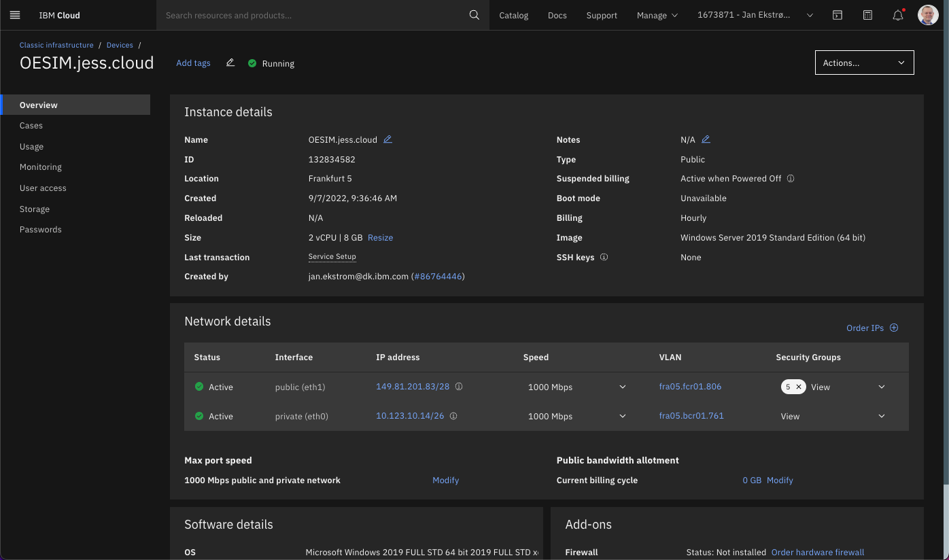Click the instance ID 132834582
Image resolution: width=949 pixels, height=560 pixels.
click(x=332, y=159)
